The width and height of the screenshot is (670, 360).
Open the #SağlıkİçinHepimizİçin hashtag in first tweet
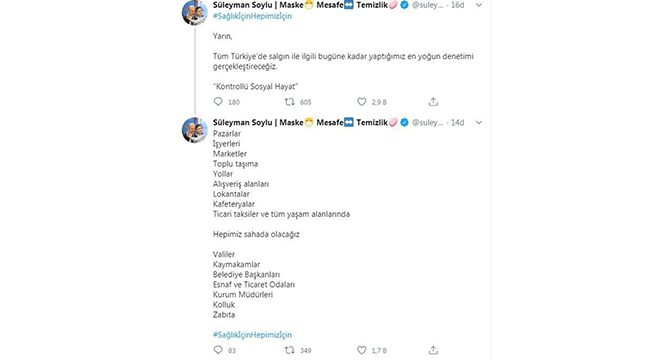[253, 16]
